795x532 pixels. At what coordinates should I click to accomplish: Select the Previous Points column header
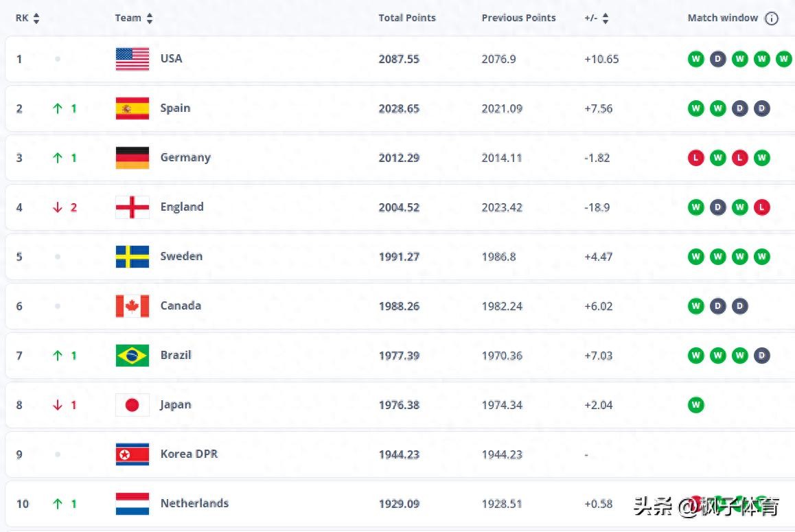click(518, 19)
